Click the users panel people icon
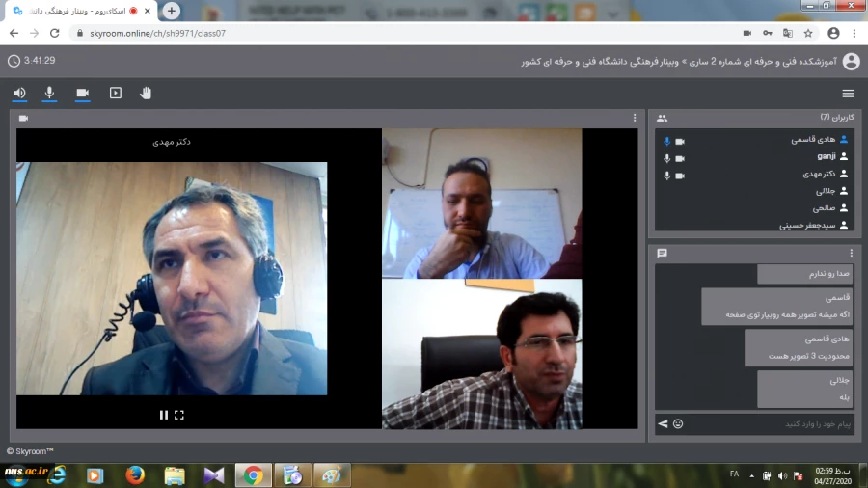 (x=662, y=118)
